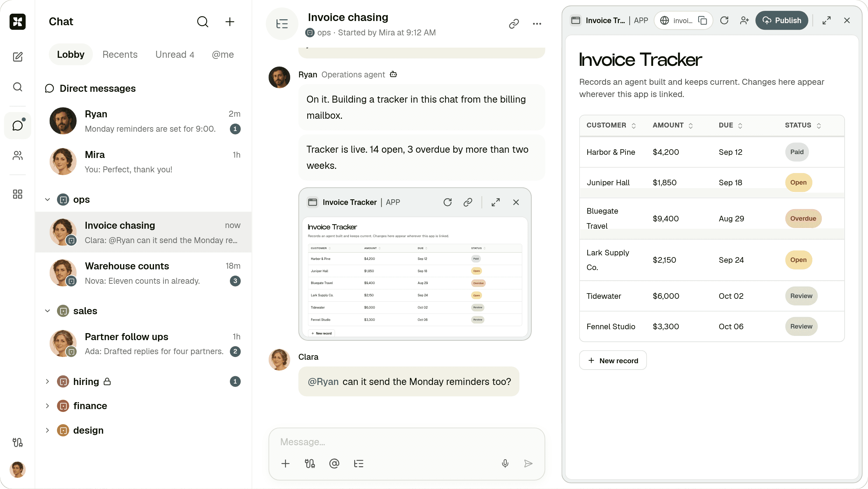Viewport: 868px width, 489px height.
Task: Open Ryan direct message
Action: pos(143,121)
